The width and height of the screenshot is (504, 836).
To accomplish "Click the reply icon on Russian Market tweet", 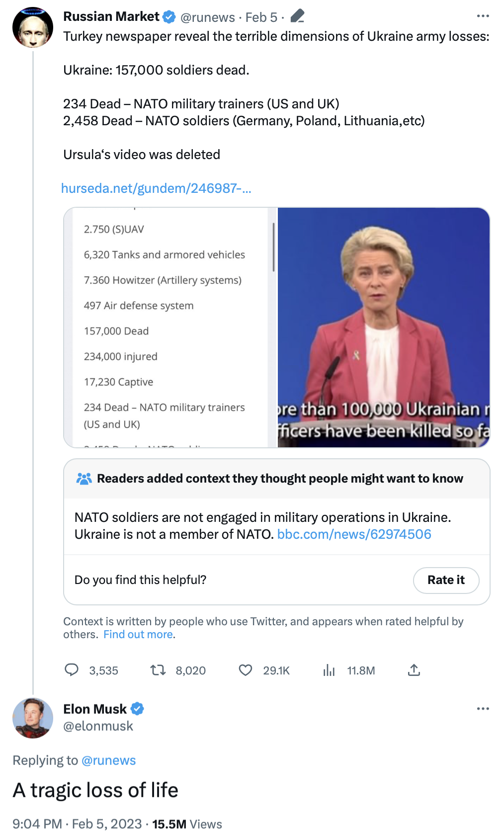I will coord(72,670).
